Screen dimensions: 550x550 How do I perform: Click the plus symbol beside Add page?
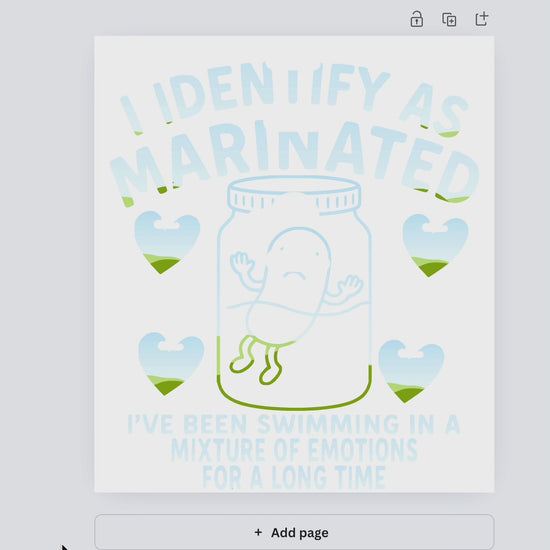click(x=258, y=532)
